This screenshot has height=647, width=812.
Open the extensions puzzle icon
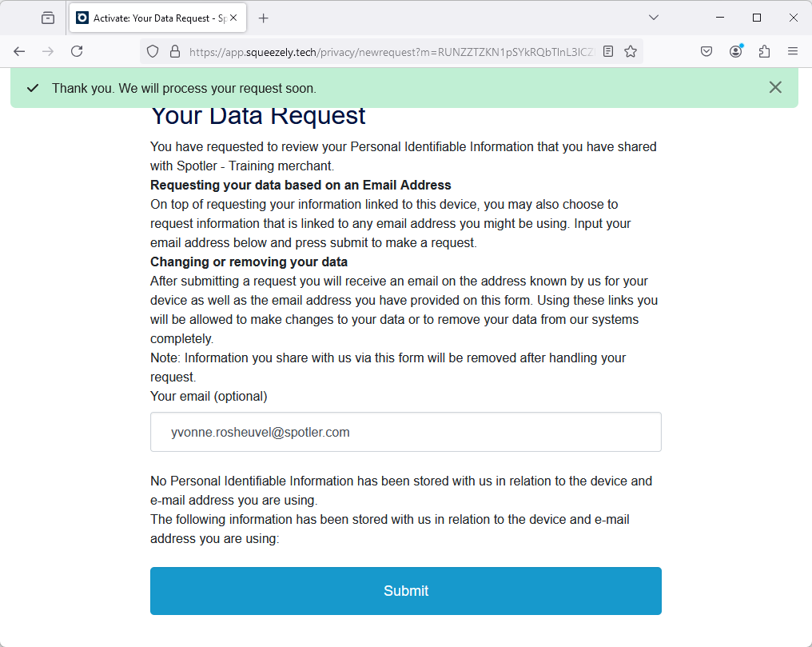tap(764, 51)
